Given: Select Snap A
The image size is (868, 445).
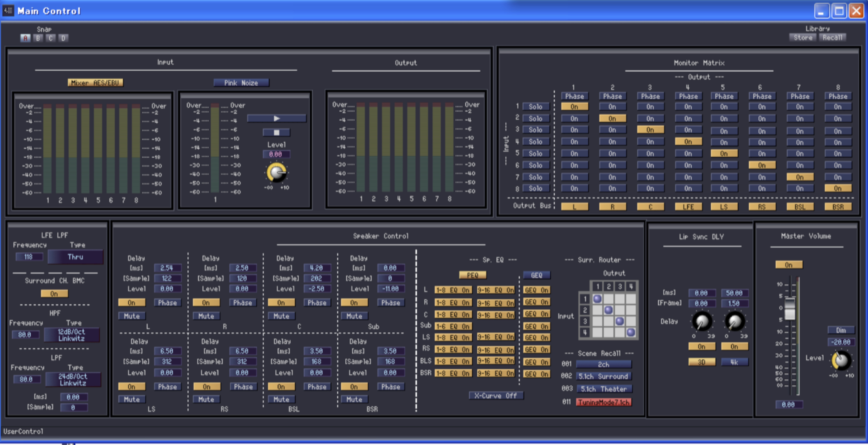Looking at the screenshot, I should click(25, 38).
